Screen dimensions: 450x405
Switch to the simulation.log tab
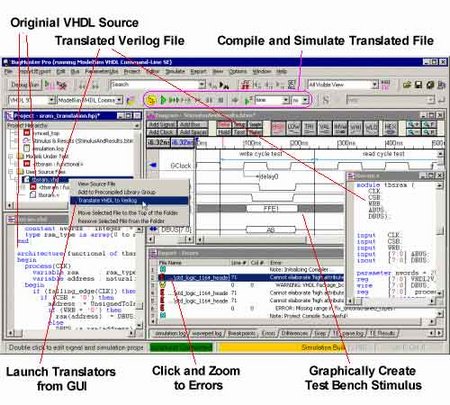pyautogui.click(x=170, y=333)
